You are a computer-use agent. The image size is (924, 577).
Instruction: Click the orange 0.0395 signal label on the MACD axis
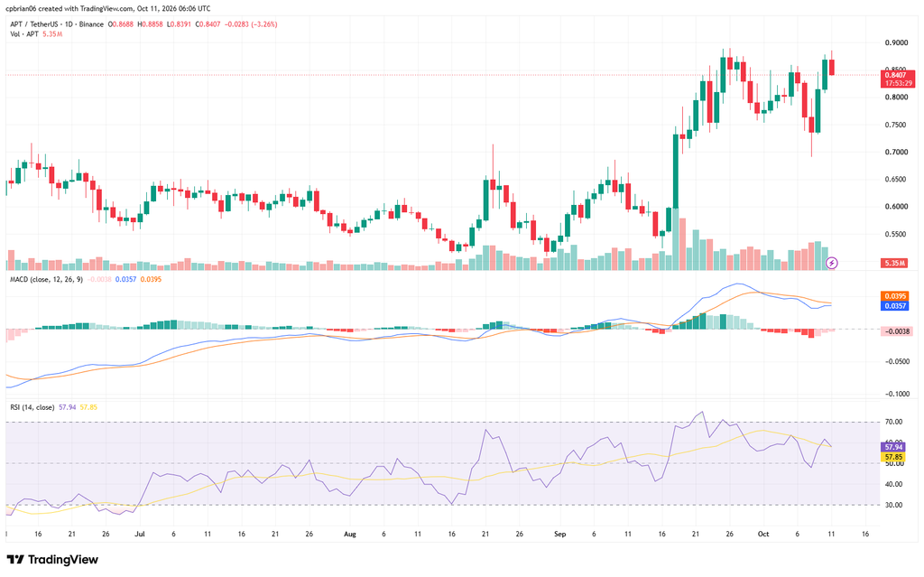point(894,296)
